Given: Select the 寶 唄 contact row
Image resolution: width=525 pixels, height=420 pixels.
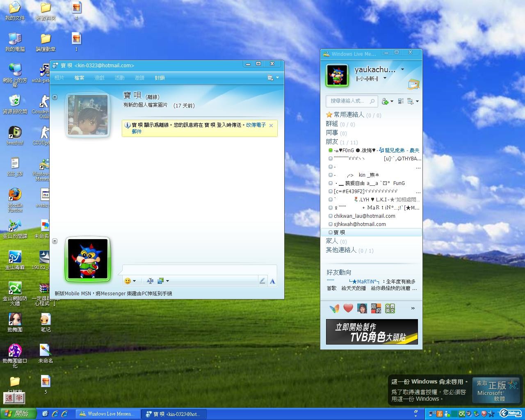Looking at the screenshot, I should pos(372,232).
